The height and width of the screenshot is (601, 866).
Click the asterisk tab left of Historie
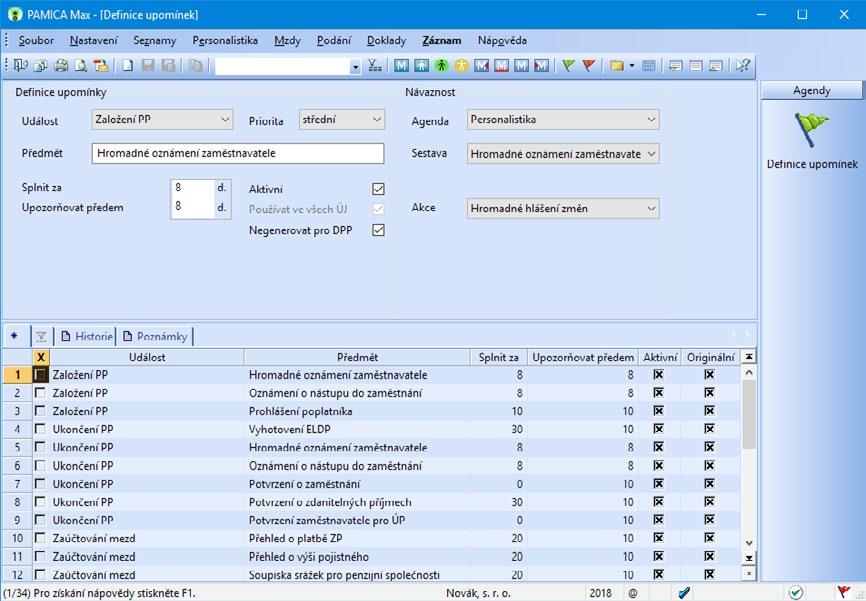[x=14, y=336]
